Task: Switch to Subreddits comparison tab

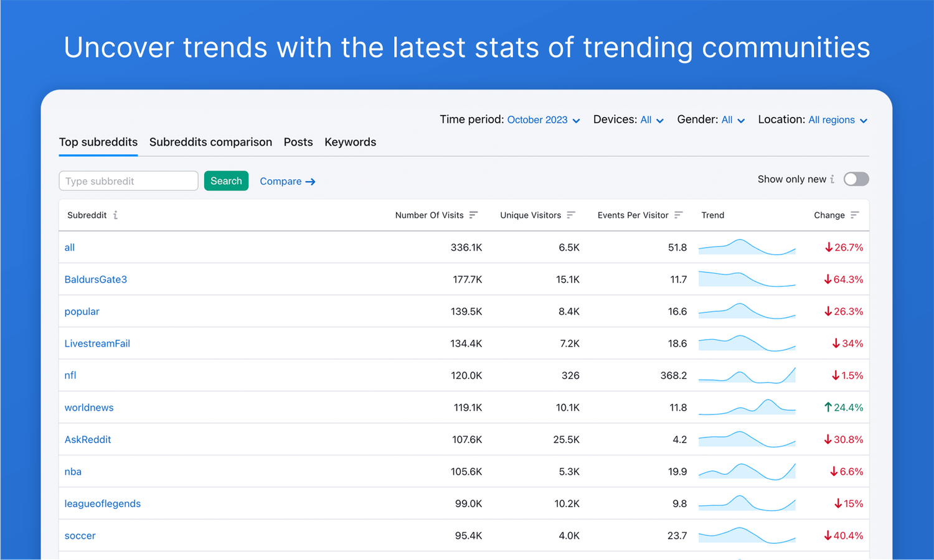Action: (210, 142)
